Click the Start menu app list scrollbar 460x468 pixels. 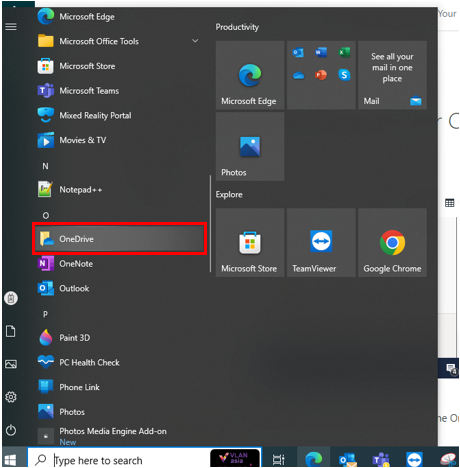click(x=210, y=224)
